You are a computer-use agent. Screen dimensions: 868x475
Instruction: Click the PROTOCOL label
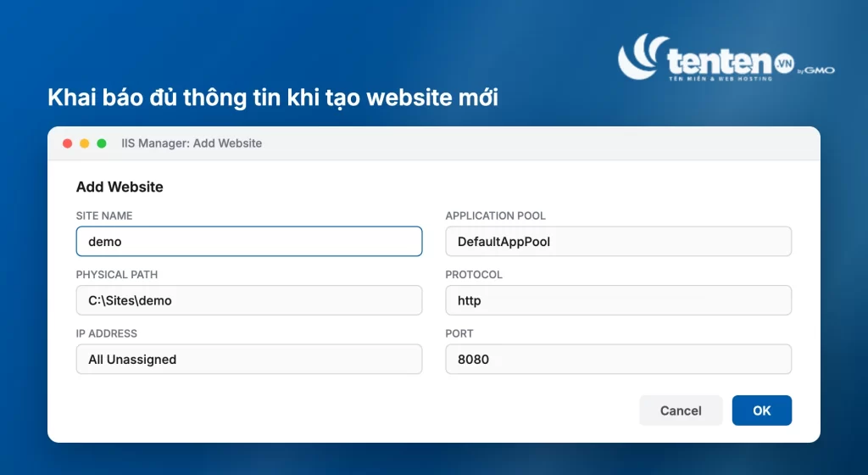pos(474,275)
